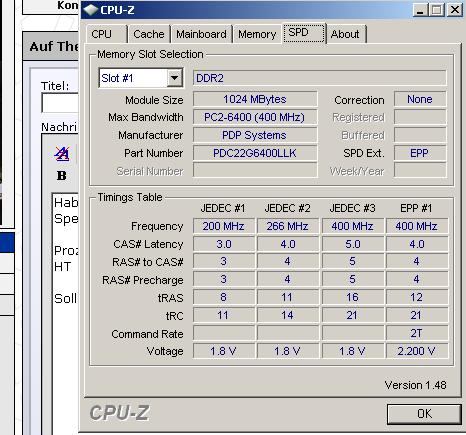Click the JEDEC #3 frequency 400 MHz
The height and width of the screenshot is (435, 466).
click(352, 226)
